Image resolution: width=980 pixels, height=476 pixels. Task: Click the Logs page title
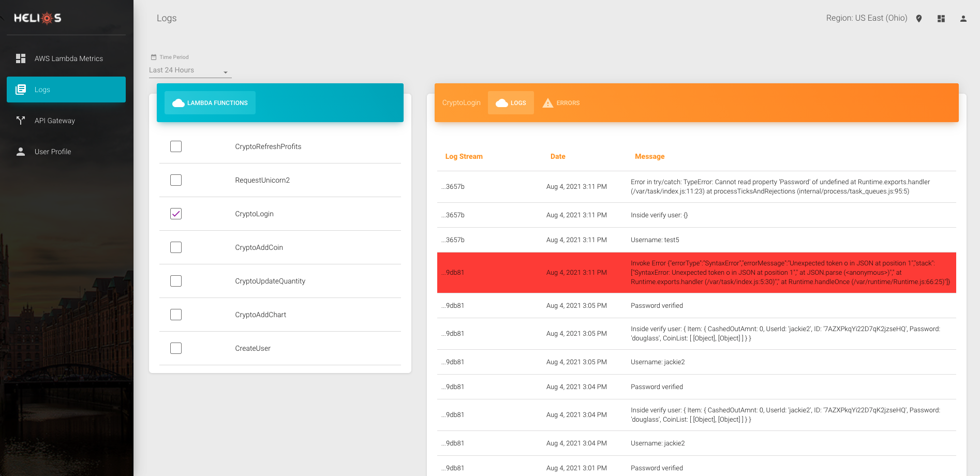tap(167, 18)
